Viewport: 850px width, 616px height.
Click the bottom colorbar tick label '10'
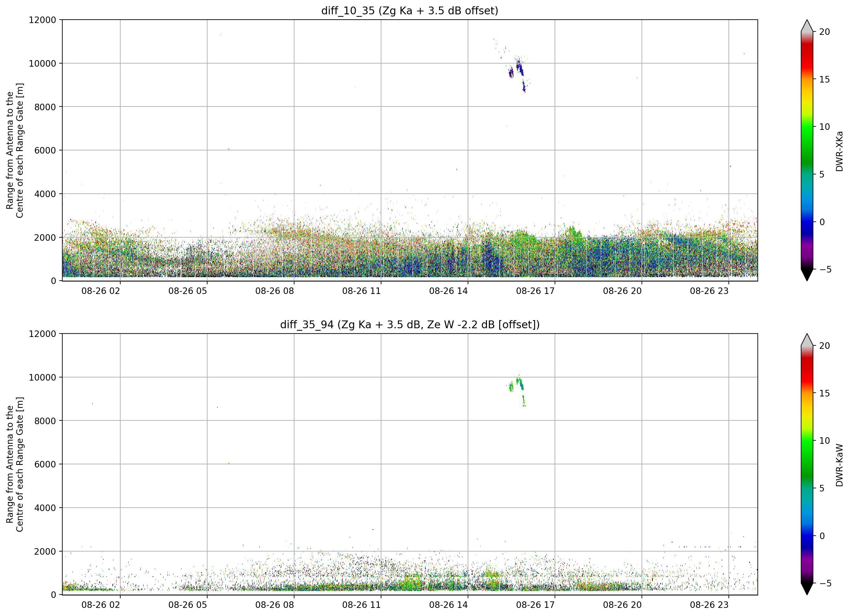tap(824, 441)
